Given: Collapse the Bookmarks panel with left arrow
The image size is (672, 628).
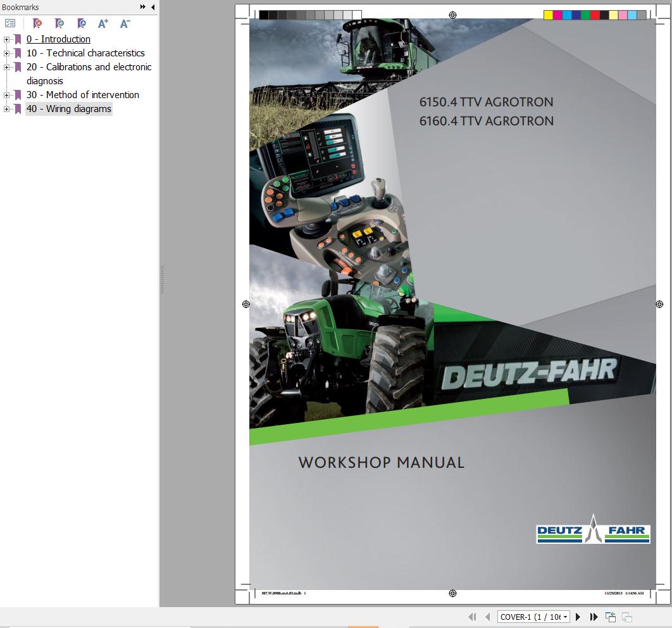Looking at the screenshot, I should click(152, 7).
